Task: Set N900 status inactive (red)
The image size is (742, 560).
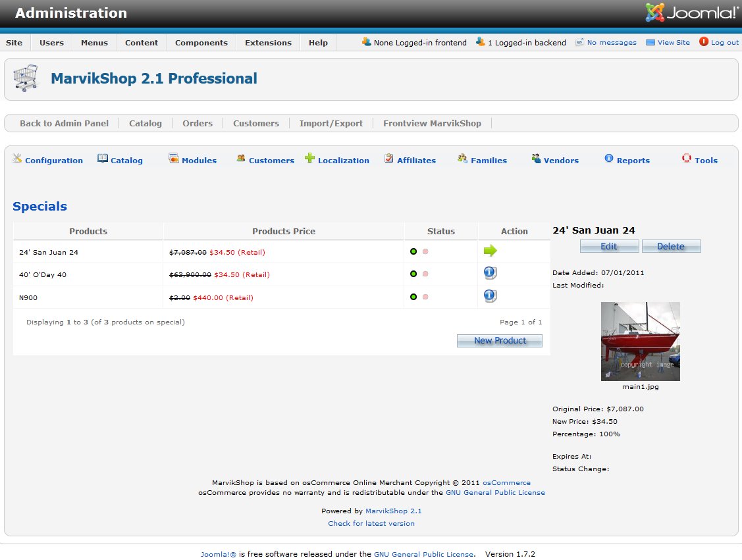Action: (425, 297)
